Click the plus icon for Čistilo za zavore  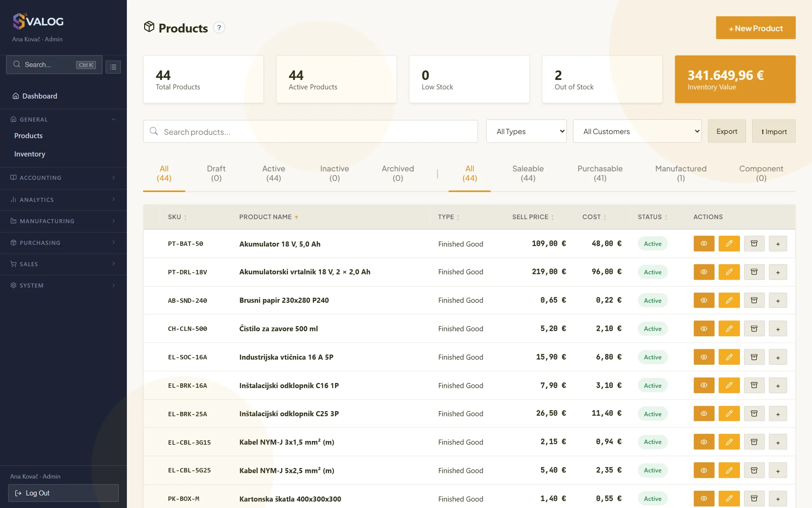point(778,329)
